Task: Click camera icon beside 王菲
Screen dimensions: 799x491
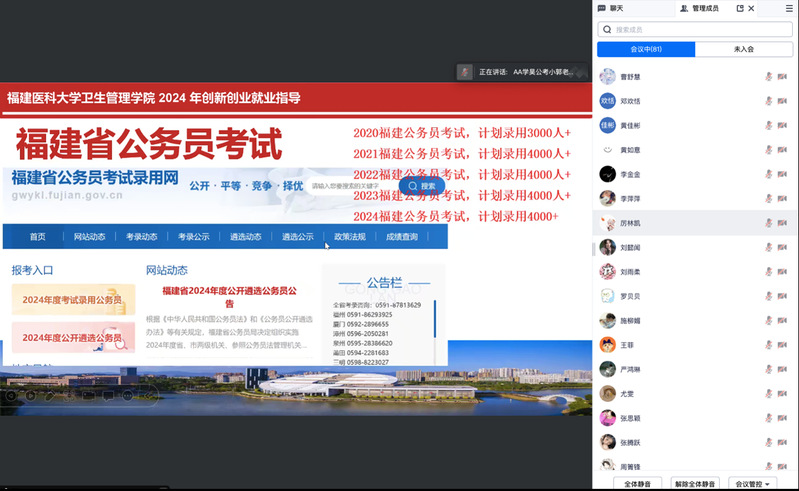Action: tap(782, 345)
